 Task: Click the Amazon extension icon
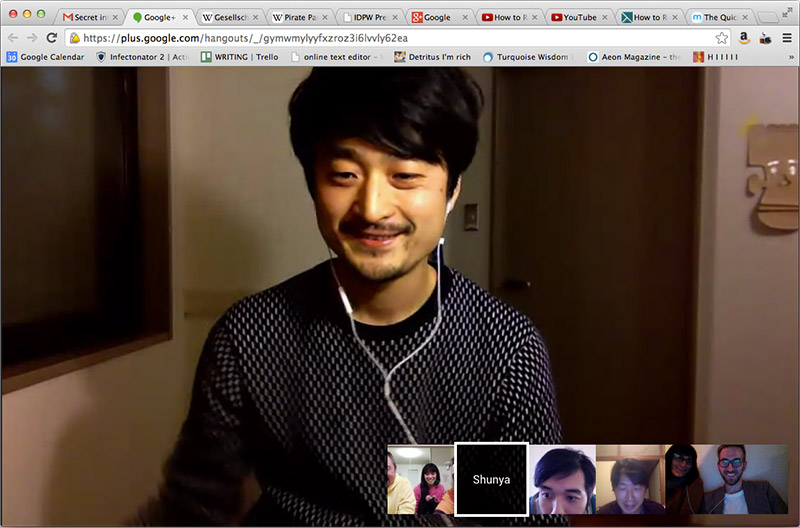point(744,38)
